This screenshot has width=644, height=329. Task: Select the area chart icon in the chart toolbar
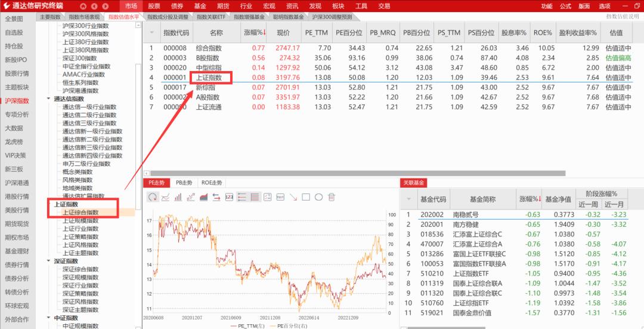(204, 198)
